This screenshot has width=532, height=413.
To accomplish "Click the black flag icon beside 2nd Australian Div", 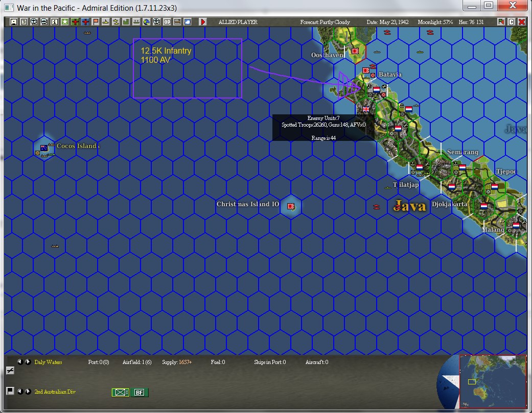I will tap(10, 391).
